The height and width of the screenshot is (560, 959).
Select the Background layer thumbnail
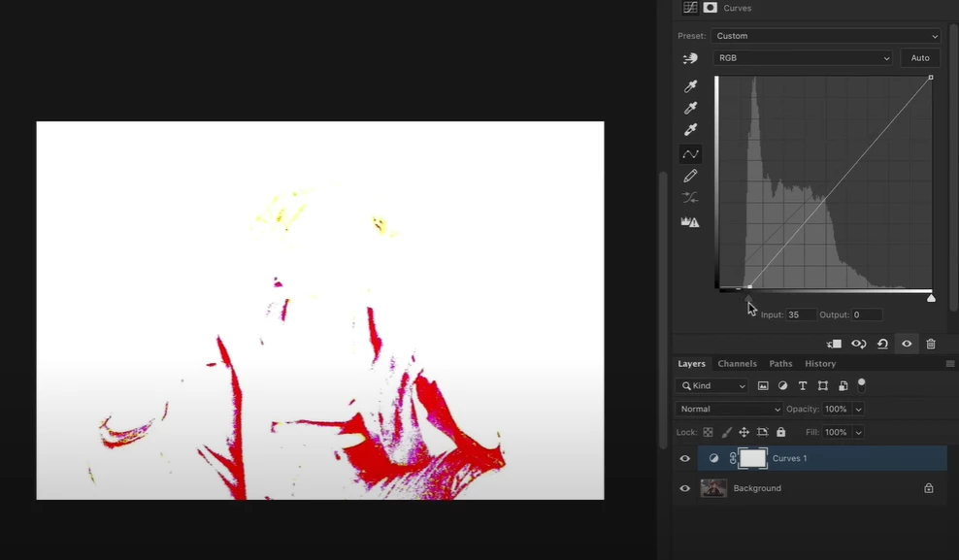[x=713, y=488]
